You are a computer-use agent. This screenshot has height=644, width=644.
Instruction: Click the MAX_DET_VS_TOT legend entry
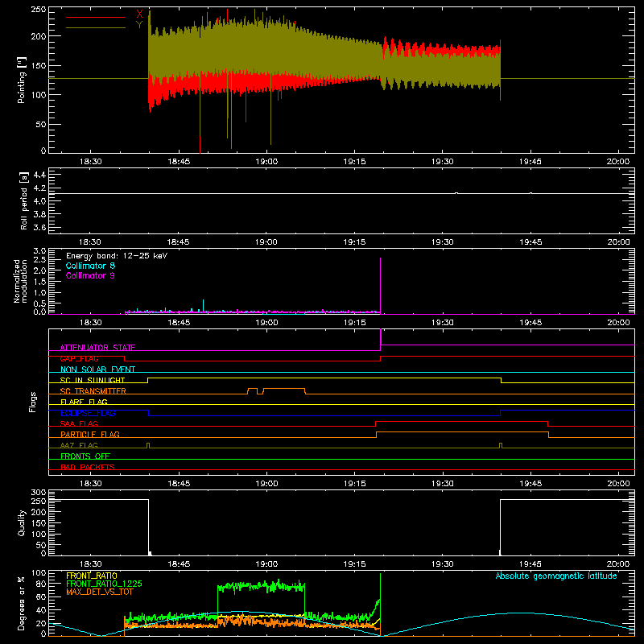click(x=100, y=592)
